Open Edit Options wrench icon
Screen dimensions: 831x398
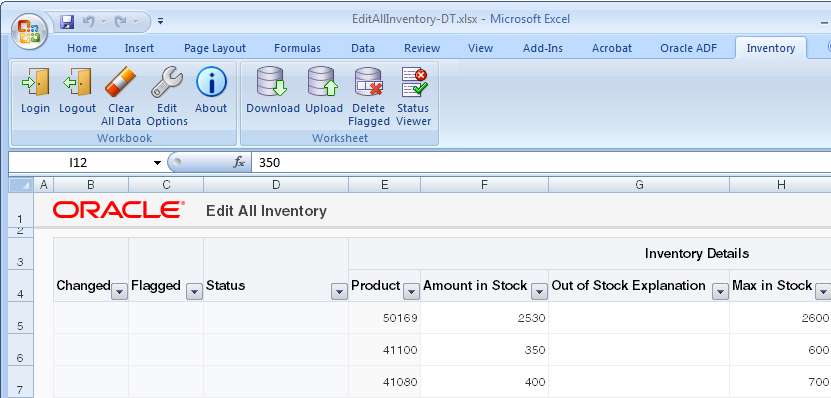pos(167,83)
